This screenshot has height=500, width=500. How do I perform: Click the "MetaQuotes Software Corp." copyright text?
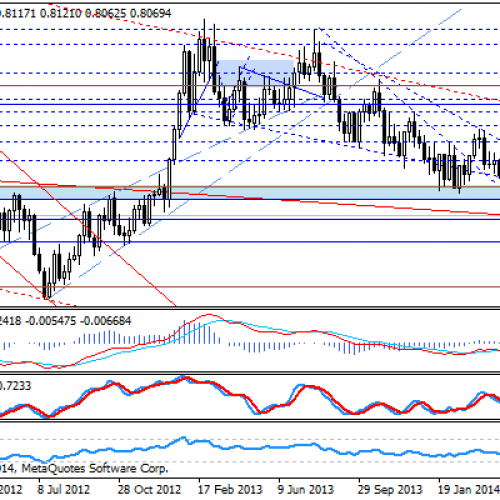(95, 468)
